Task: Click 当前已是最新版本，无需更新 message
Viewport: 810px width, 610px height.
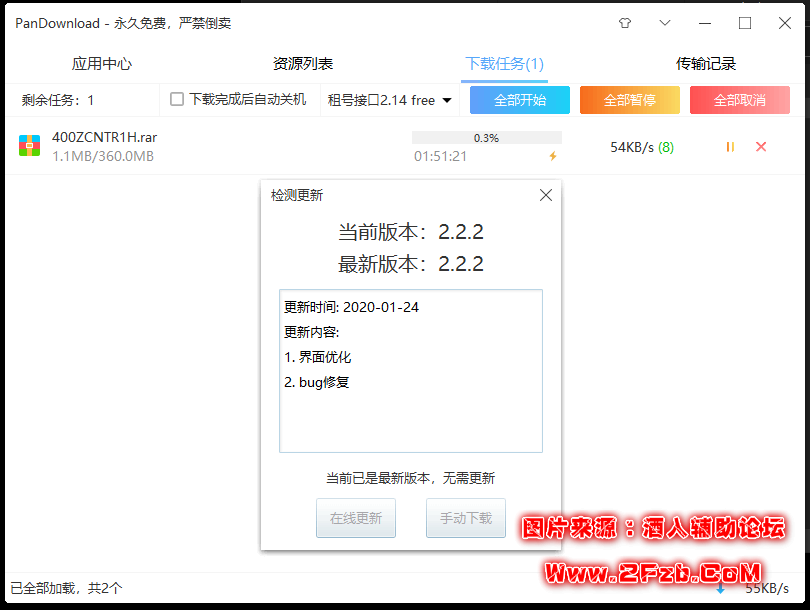Action: pyautogui.click(x=410, y=478)
